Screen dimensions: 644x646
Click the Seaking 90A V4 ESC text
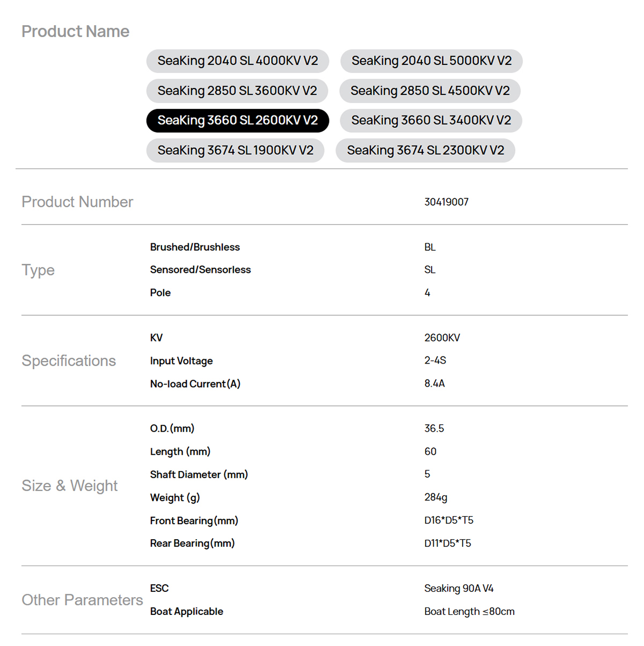(x=458, y=589)
